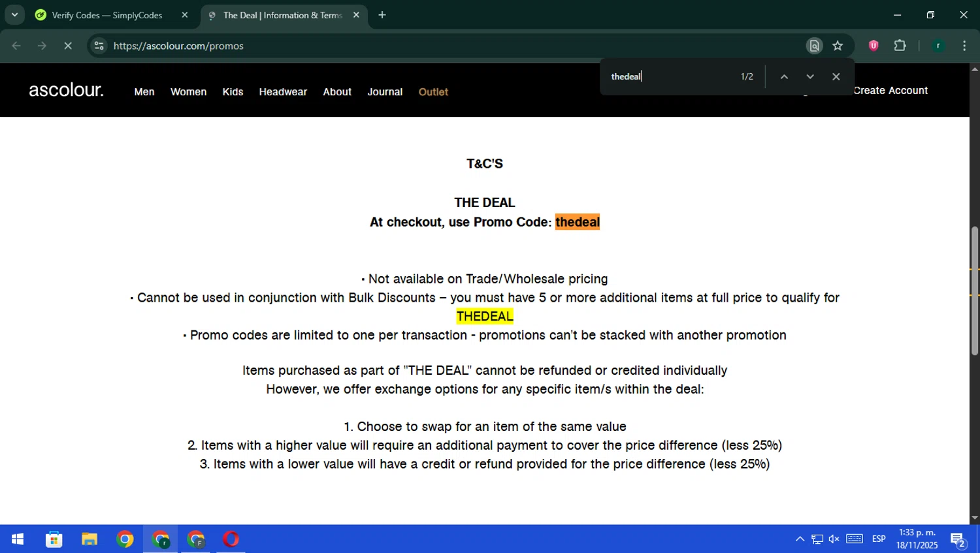Open touch keyboard tray icon

click(x=855, y=539)
